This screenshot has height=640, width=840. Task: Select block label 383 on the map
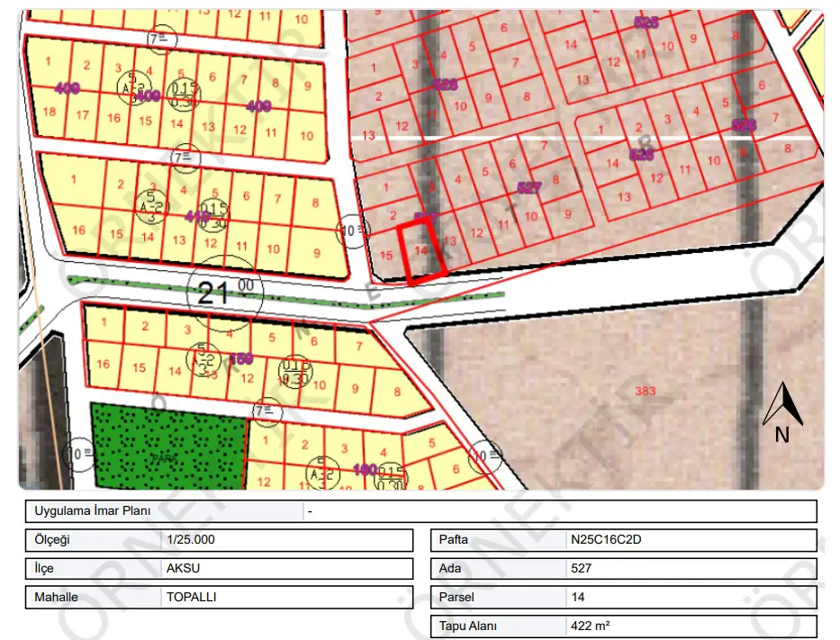point(645,391)
